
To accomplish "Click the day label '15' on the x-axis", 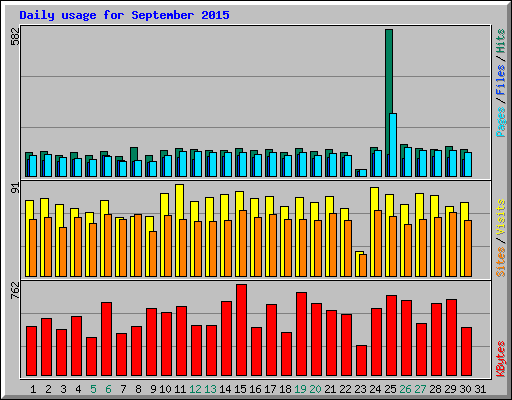I will (240, 389).
